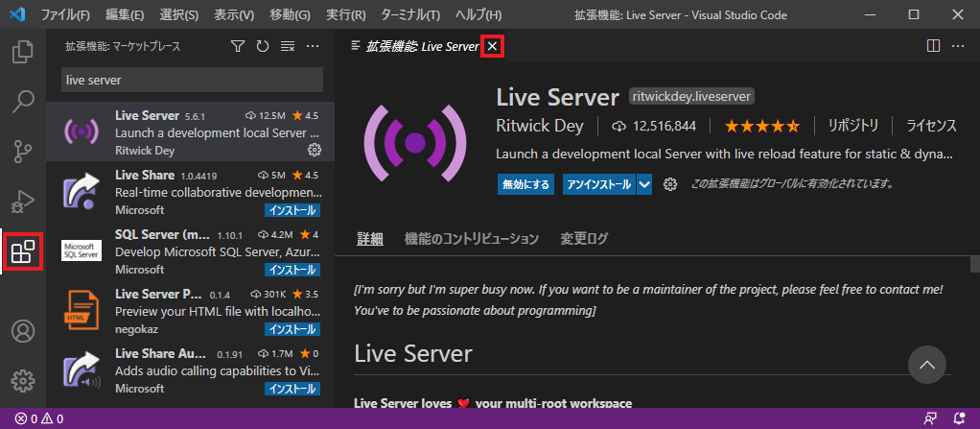This screenshot has width=980, height=429.
Task: Open notifications bell in status bar
Action: 959,418
